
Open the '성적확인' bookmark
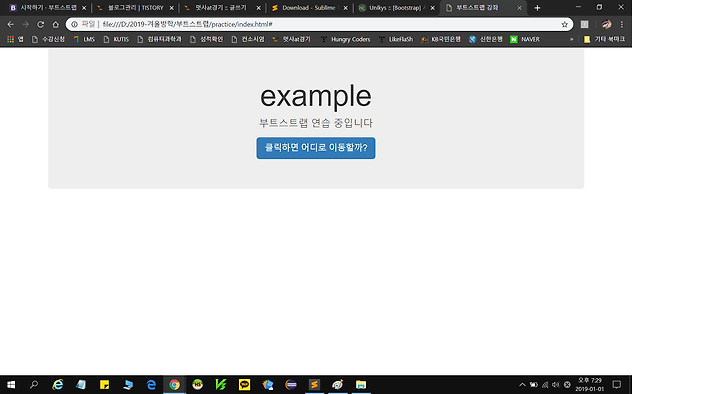(207, 39)
